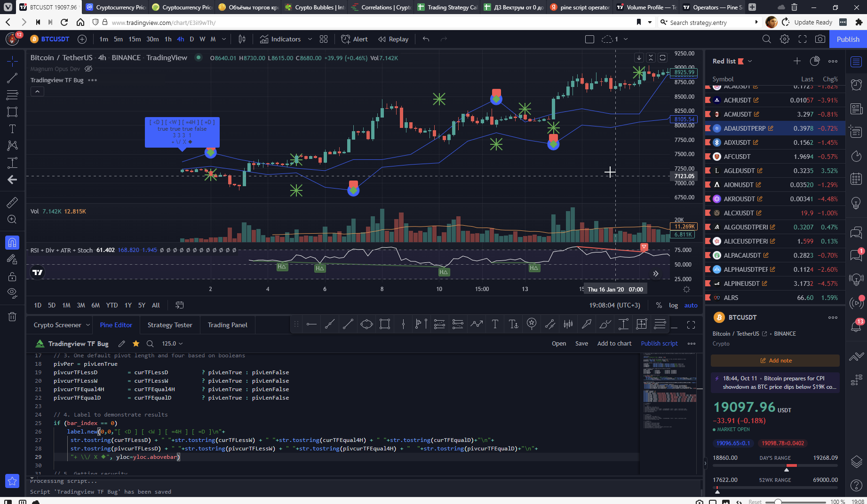Image resolution: width=867 pixels, height=504 pixels.
Task: Open symbol search magnifier
Action: point(766,39)
